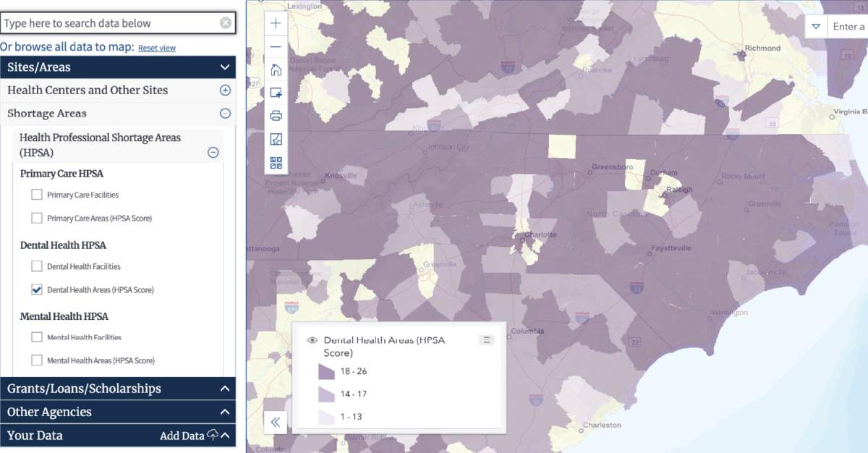Click the Reset view link
The width and height of the screenshot is (868, 453).
coord(156,48)
